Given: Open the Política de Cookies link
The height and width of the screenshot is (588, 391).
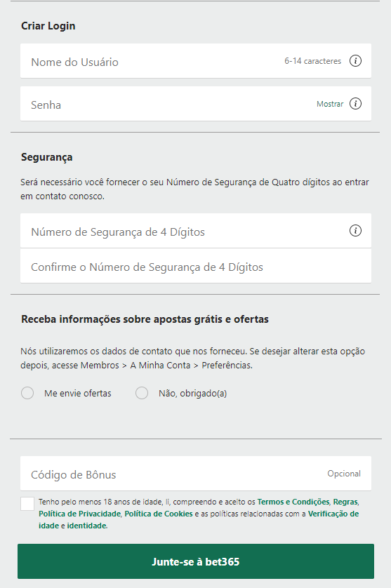Looking at the screenshot, I should [x=159, y=514].
